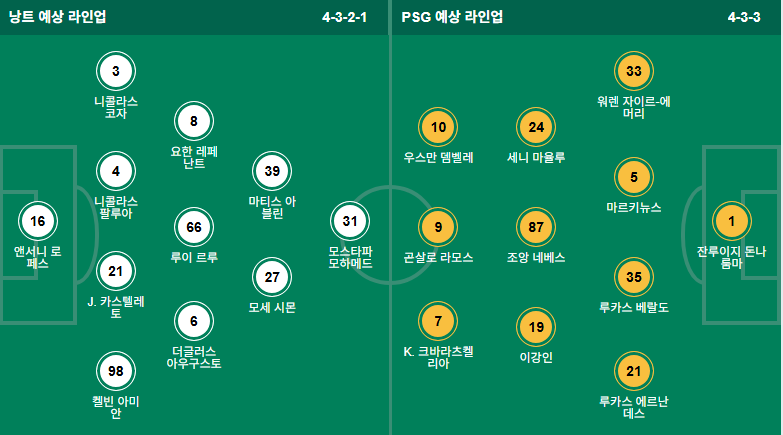Select Nantes striker number 31 badge
The image size is (783, 435).
tap(350, 221)
